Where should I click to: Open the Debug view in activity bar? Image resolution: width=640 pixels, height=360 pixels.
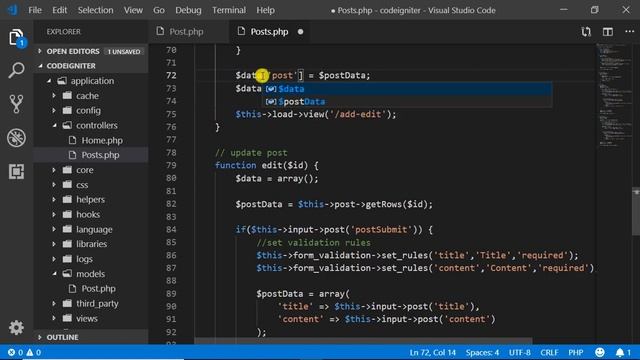coord(16,138)
